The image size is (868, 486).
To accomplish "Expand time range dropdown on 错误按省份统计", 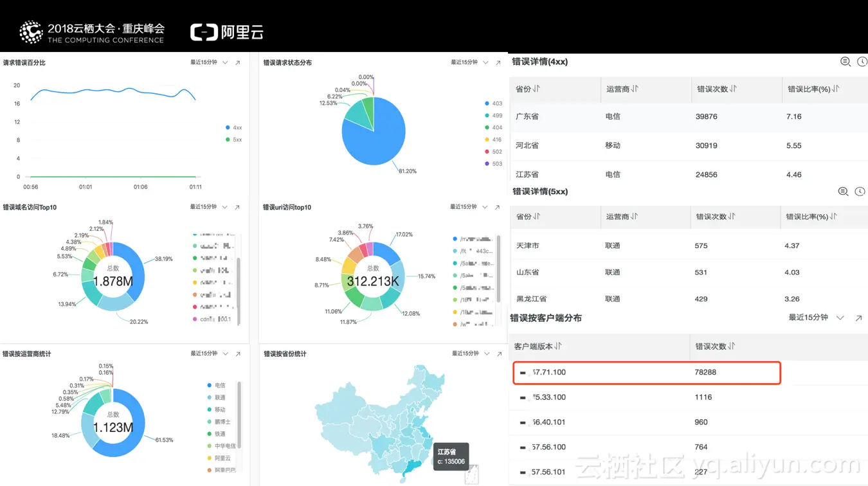I will pyautogui.click(x=486, y=354).
